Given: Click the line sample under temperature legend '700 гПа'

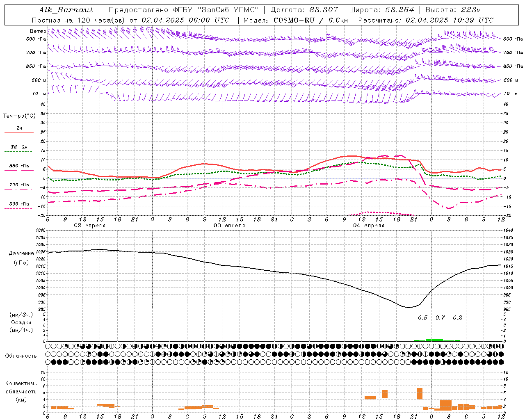Looking at the screenshot, I should tap(18, 189).
